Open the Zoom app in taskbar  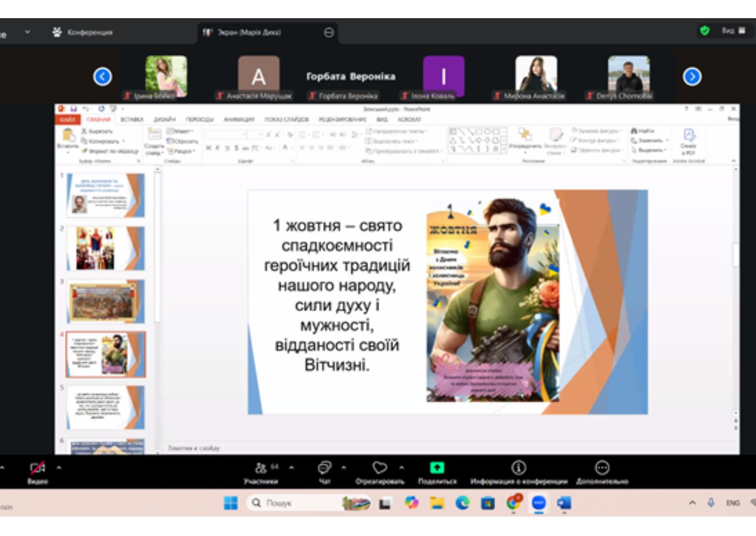538,503
